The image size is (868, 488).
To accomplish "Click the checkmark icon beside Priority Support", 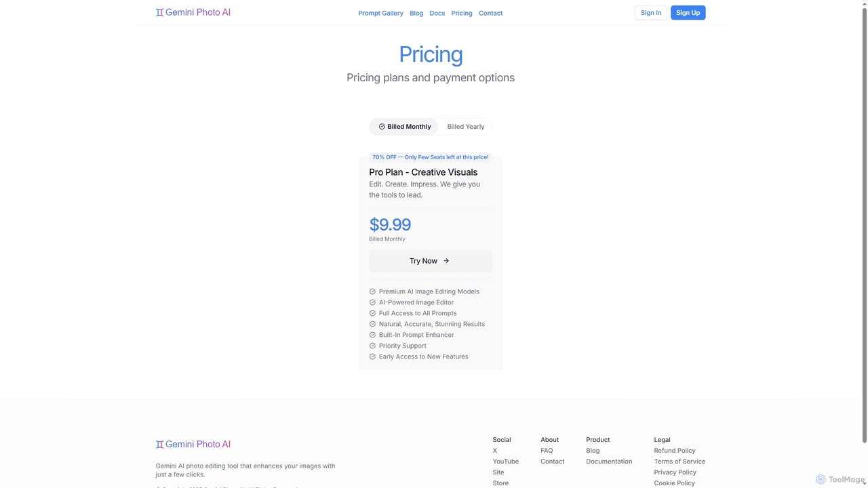I will pos(372,346).
